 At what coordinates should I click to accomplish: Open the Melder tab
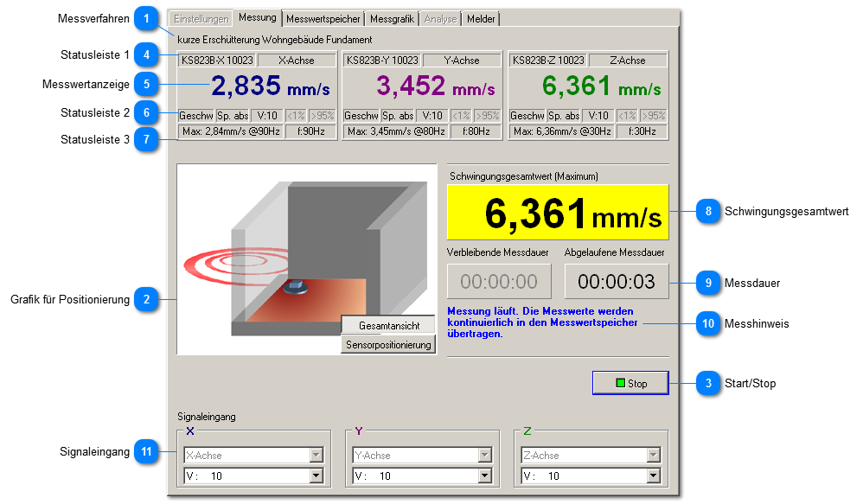click(x=481, y=18)
